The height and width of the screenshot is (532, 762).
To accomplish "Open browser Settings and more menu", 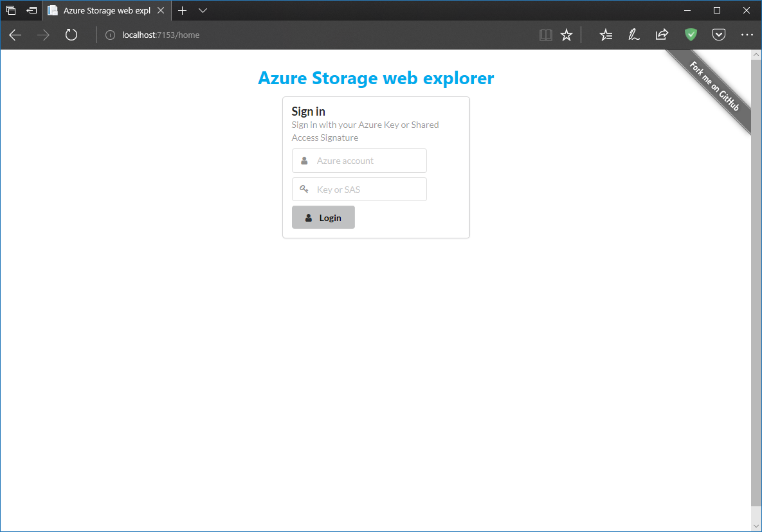I will pyautogui.click(x=747, y=35).
